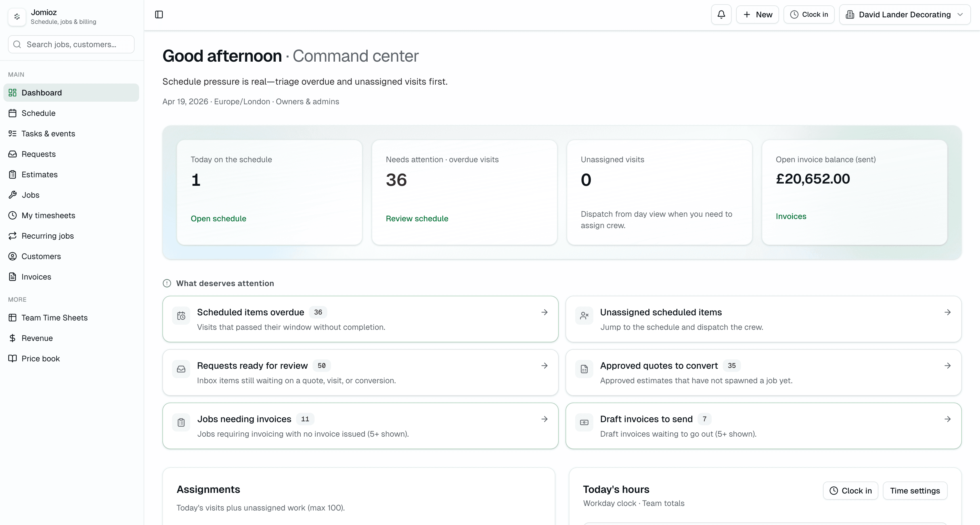Click the 50 requests count badge
Screen dimensions: 980x525
point(321,365)
